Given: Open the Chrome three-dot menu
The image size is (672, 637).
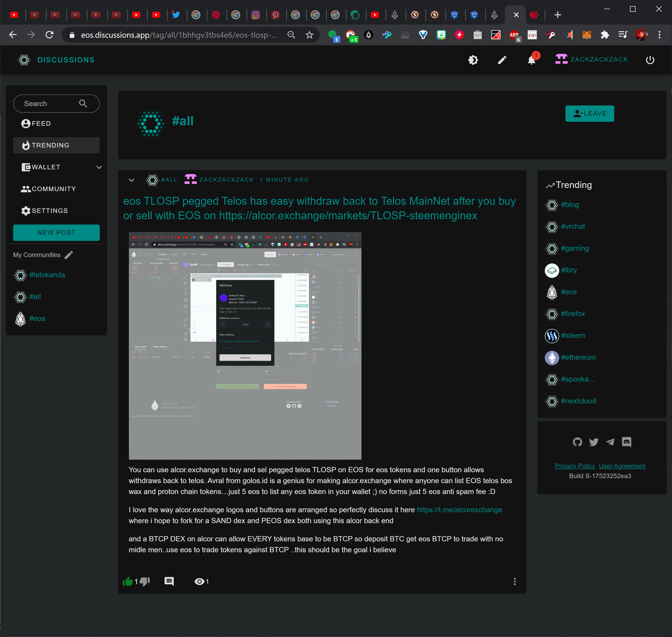Looking at the screenshot, I should click(659, 35).
